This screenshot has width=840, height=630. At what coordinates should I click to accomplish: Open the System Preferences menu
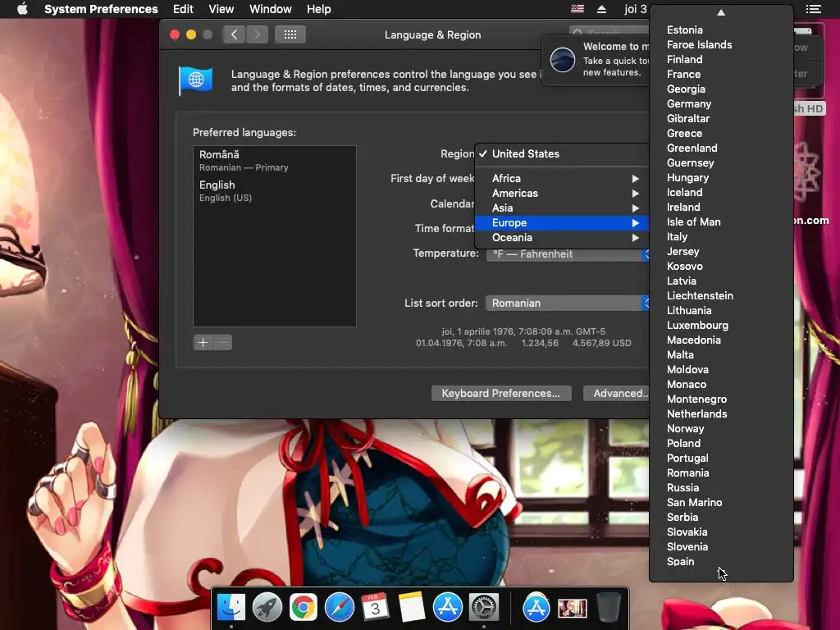[101, 9]
